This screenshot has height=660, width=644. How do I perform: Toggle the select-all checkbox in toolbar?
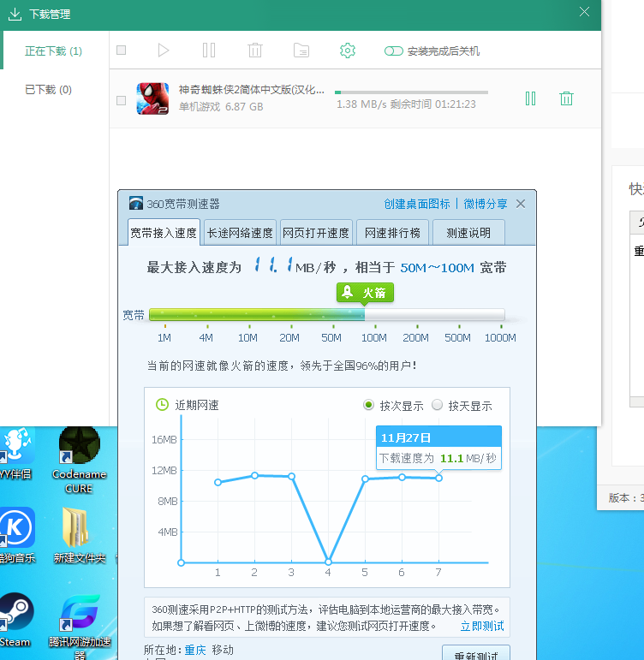(x=122, y=51)
